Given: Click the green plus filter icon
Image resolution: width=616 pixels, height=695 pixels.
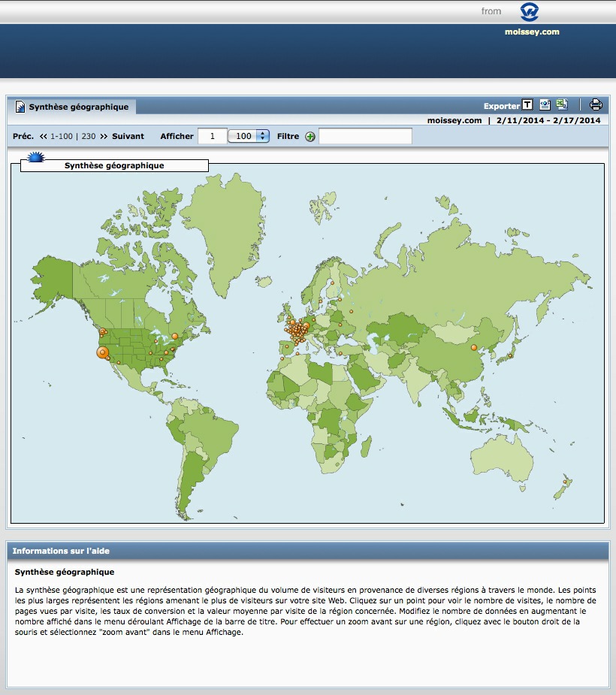Looking at the screenshot, I should coord(310,137).
